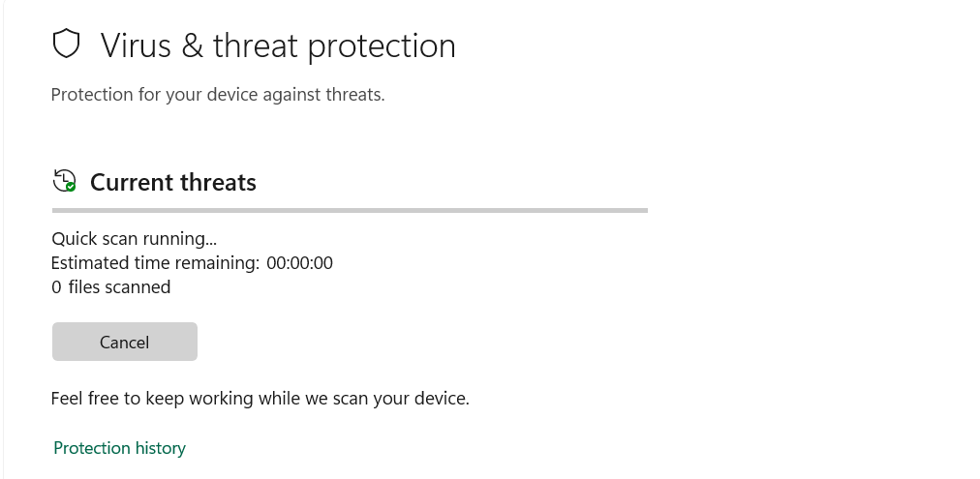The width and height of the screenshot is (980, 479).
Task: Click the 00:00:00 remaining time value
Action: [298, 262]
